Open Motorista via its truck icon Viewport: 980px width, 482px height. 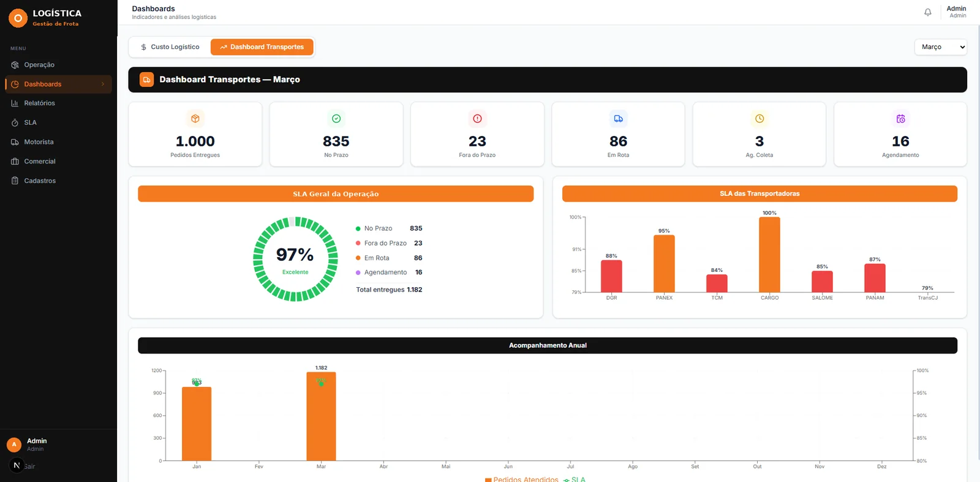click(15, 142)
